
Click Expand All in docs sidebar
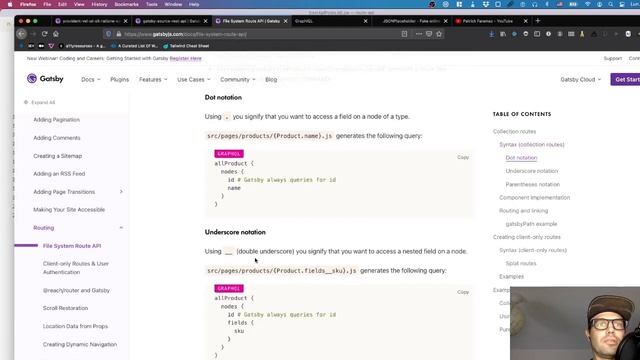pos(40,102)
